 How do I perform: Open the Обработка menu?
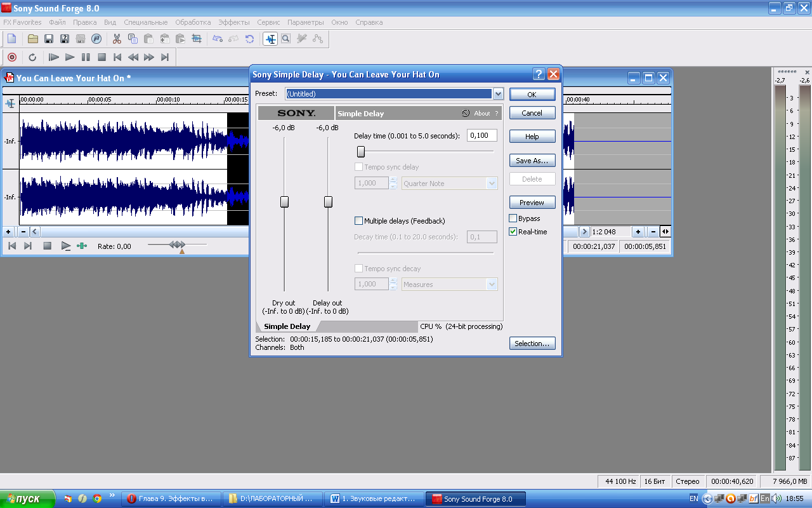pyautogui.click(x=193, y=22)
